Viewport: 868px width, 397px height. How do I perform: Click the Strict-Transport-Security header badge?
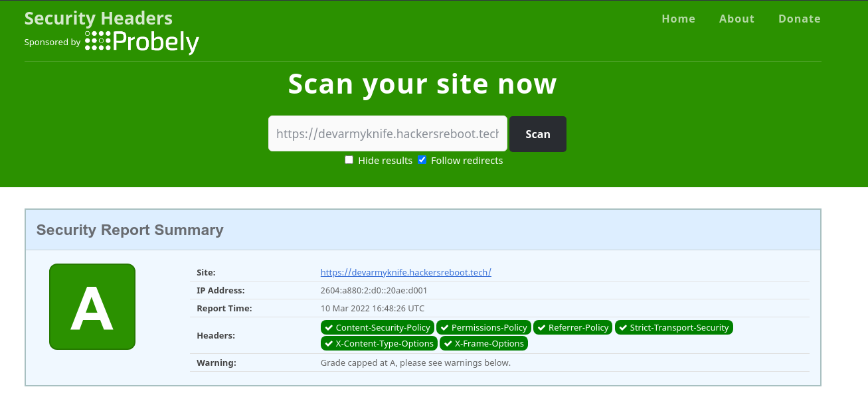(x=674, y=327)
